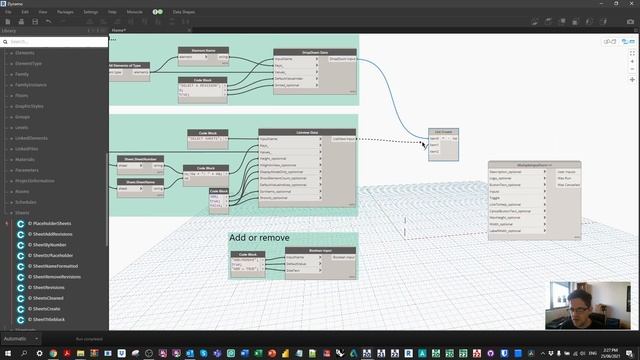Click the SheetAddRevisions node icon

[x=20, y=234]
